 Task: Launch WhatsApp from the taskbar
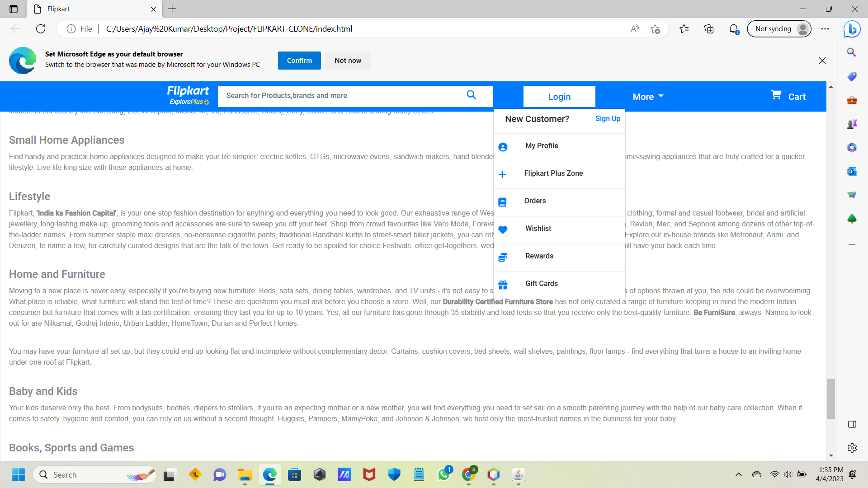click(x=444, y=474)
